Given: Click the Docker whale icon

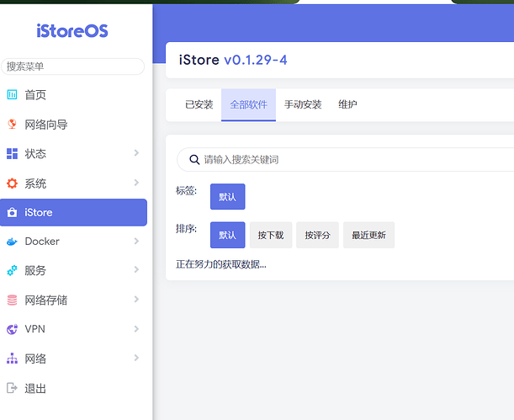Looking at the screenshot, I should [12, 242].
